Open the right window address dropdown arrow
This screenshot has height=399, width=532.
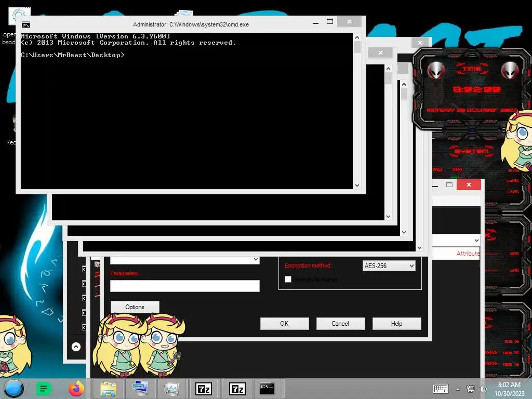(x=476, y=240)
